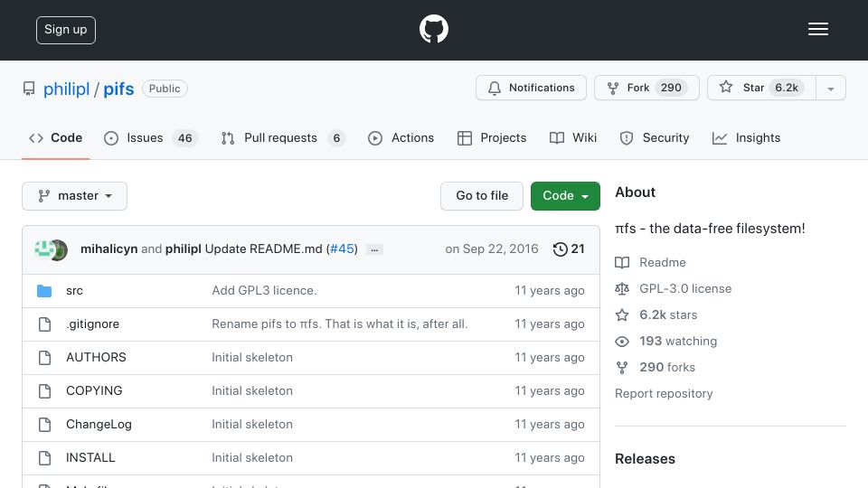Click the Sign up button
Image resolution: width=868 pixels, height=488 pixels.
pos(66,30)
